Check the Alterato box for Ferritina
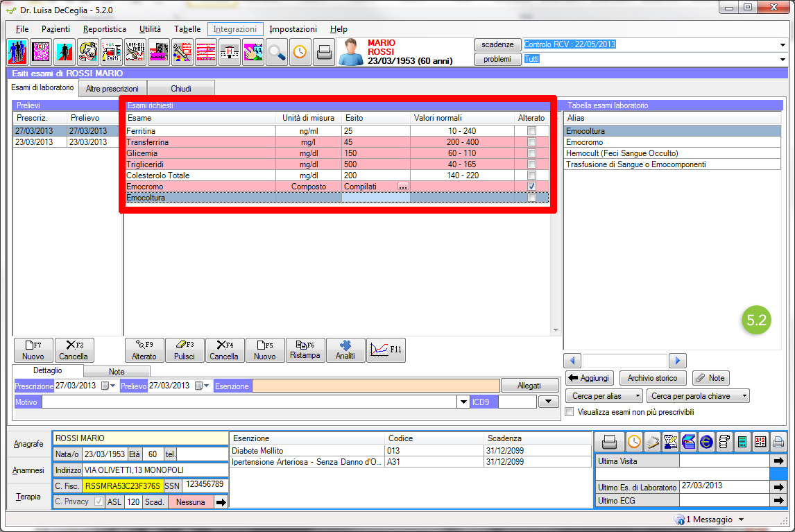Viewport: 795px width, 532px height. click(x=531, y=131)
